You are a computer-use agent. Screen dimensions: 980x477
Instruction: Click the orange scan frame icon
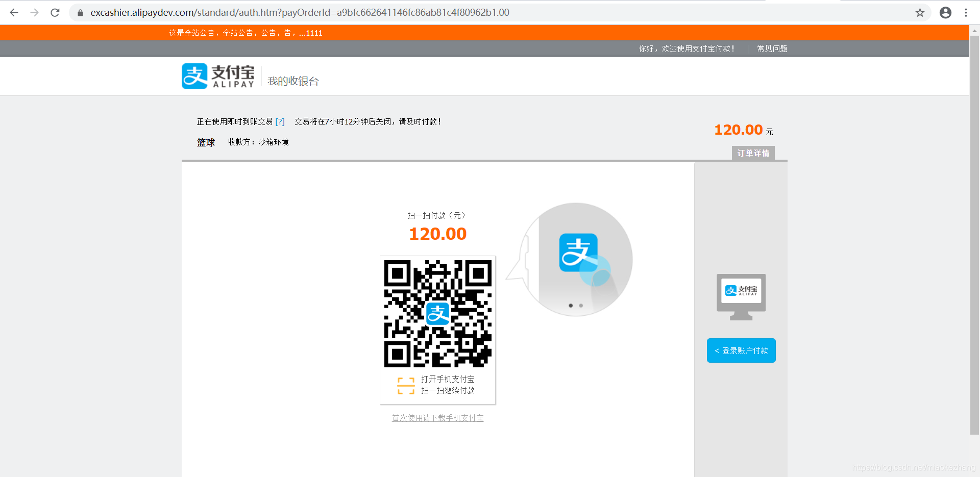coord(406,386)
